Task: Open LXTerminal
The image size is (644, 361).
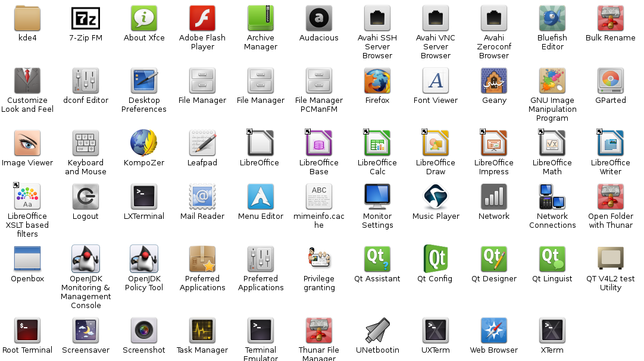Action: tap(144, 196)
